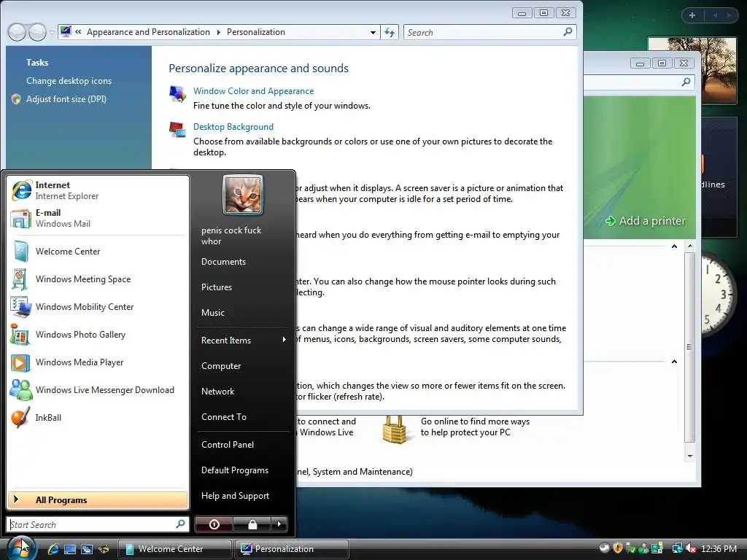Image resolution: width=747 pixels, height=560 pixels.
Task: Open Help and Support
Action: pos(236,496)
